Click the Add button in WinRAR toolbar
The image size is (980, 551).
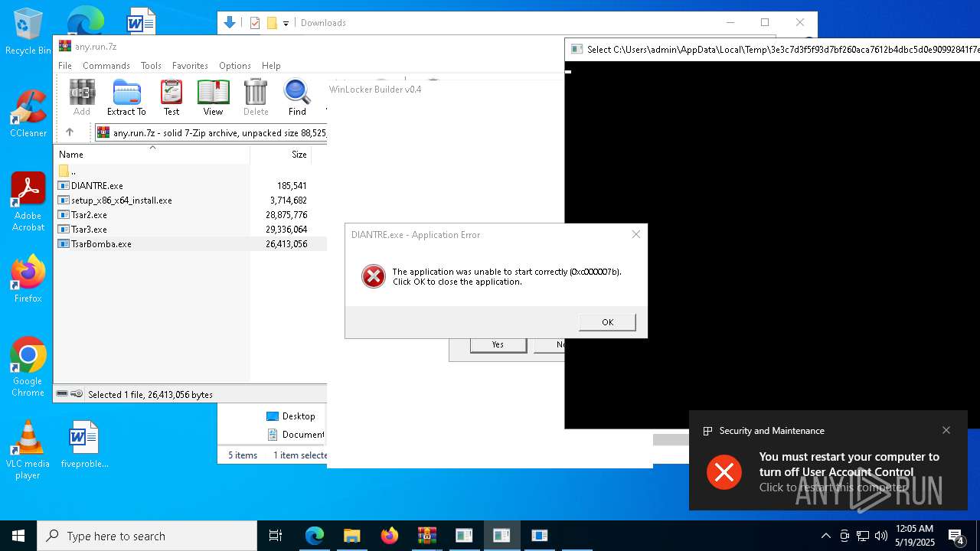(82, 97)
